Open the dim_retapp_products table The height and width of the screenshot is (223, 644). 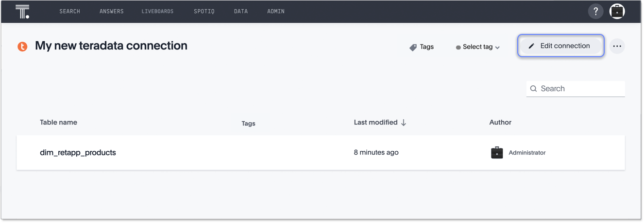pos(78,153)
